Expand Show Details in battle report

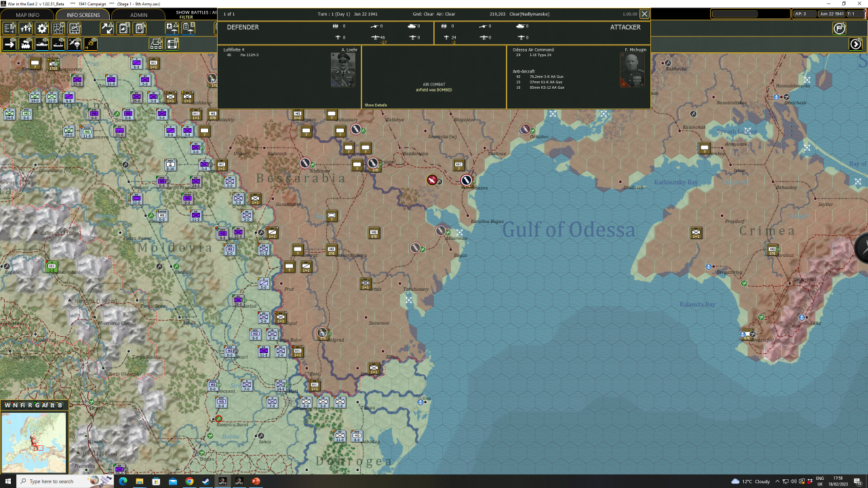click(376, 105)
